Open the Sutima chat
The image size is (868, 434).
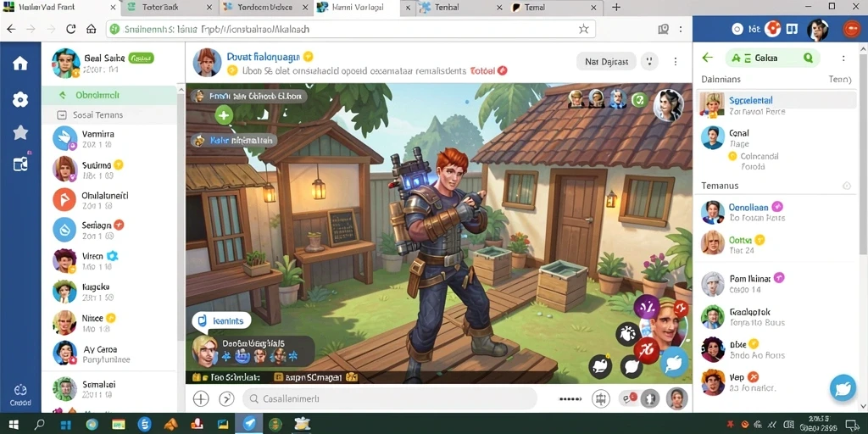coord(109,170)
